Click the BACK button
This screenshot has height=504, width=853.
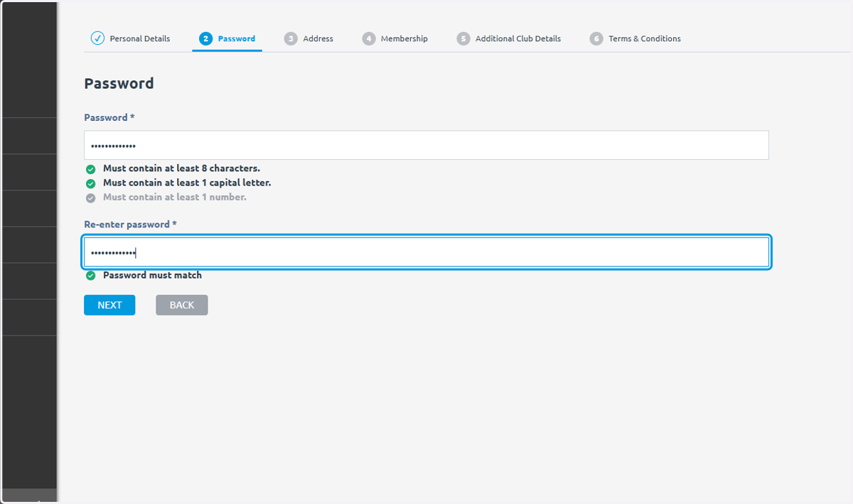click(182, 305)
